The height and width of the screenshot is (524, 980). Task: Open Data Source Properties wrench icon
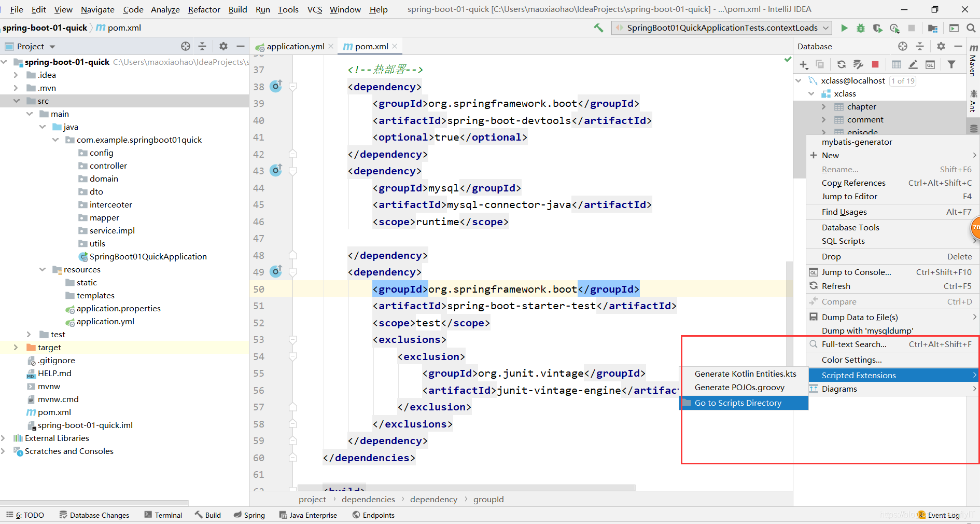858,64
